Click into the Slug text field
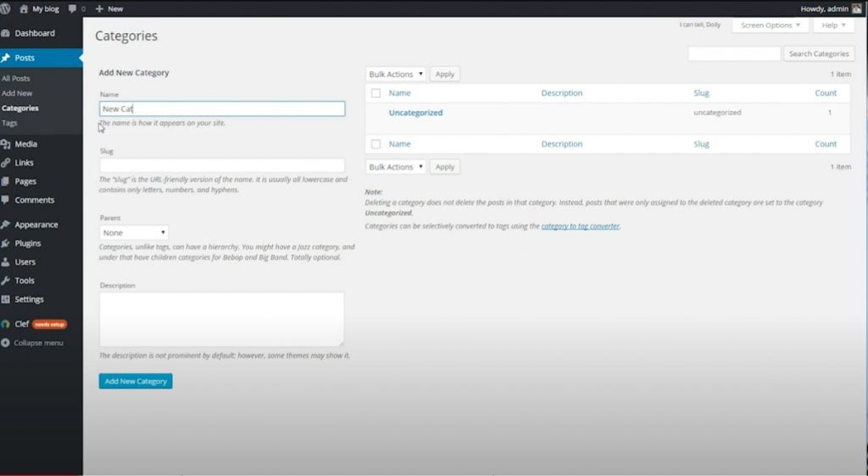The height and width of the screenshot is (476, 868). tap(222, 165)
